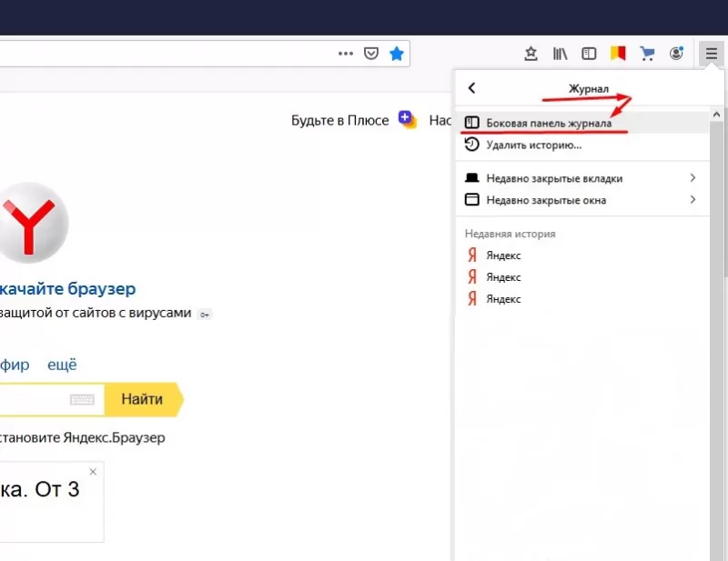Click установите Яндекс.Браузер link
The width and height of the screenshot is (728, 561).
82,437
